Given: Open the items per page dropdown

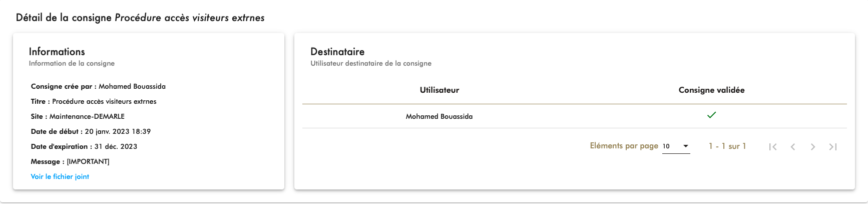Looking at the screenshot, I should (676, 146).
